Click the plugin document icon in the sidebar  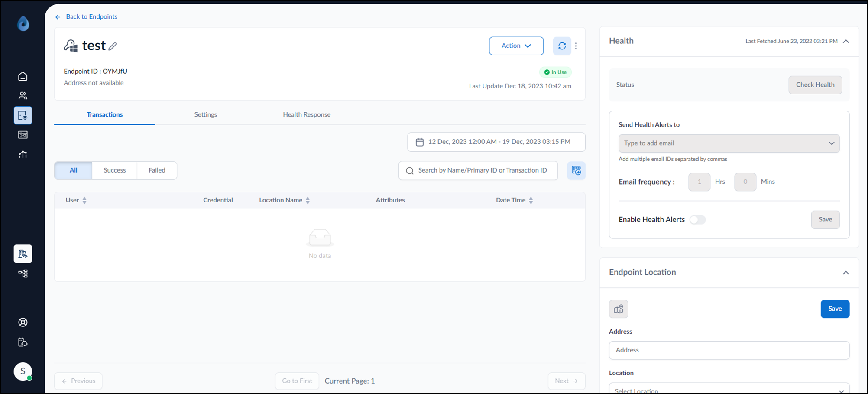(x=23, y=342)
